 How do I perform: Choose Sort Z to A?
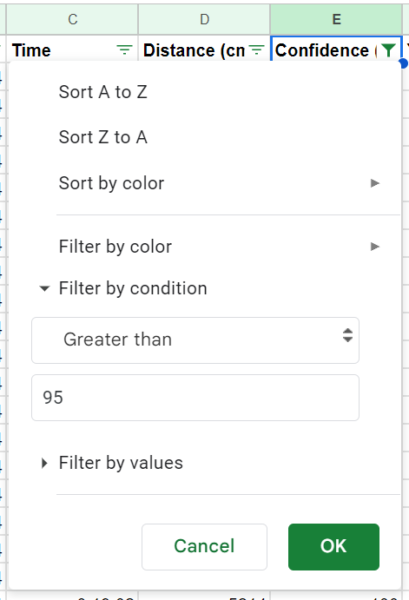click(x=103, y=137)
